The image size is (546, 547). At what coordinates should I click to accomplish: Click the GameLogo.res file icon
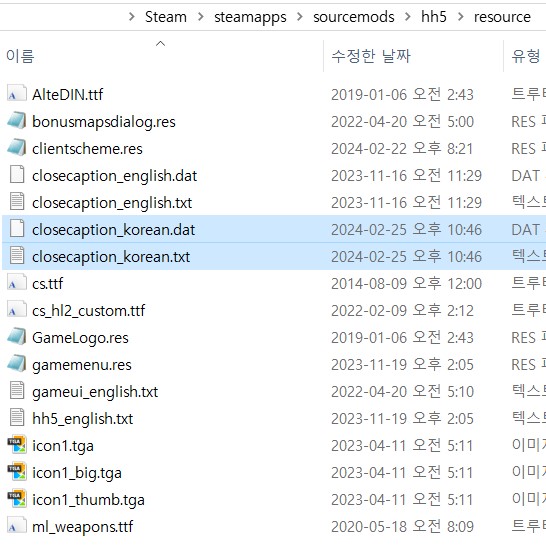coord(16,337)
